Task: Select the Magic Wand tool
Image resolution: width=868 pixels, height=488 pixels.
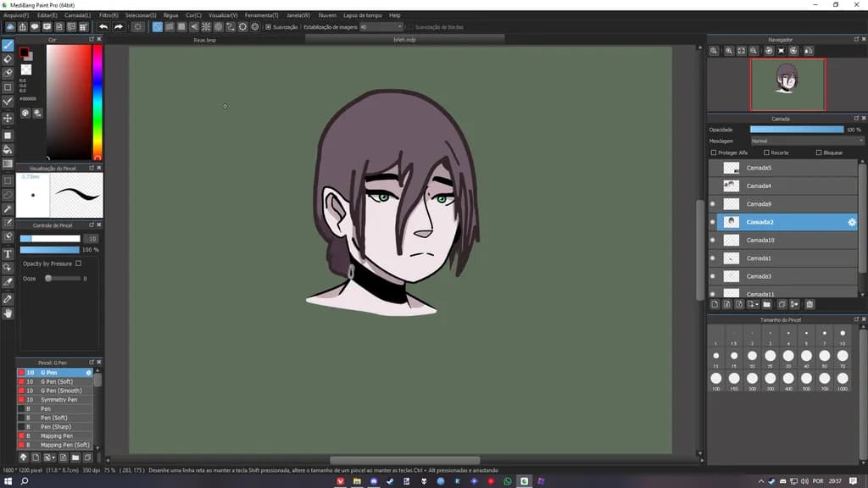Action: click(8, 209)
